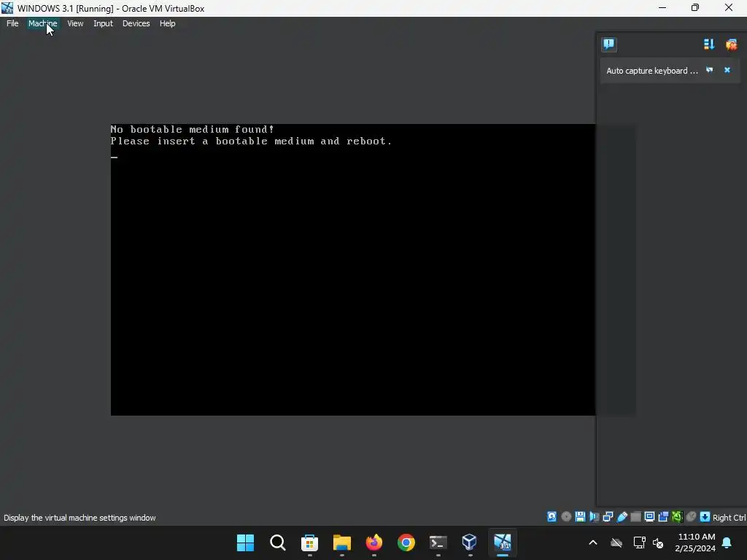Select the running WINDOWS 3.1 VM taskbar icon
The height and width of the screenshot is (560, 747).
click(503, 542)
